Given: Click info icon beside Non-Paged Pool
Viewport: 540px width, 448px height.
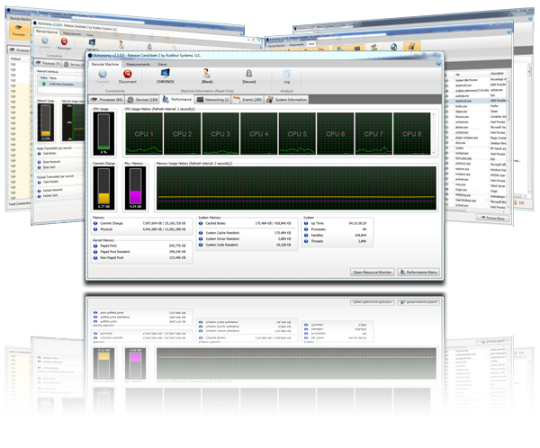Looking at the screenshot, I should point(95,258).
